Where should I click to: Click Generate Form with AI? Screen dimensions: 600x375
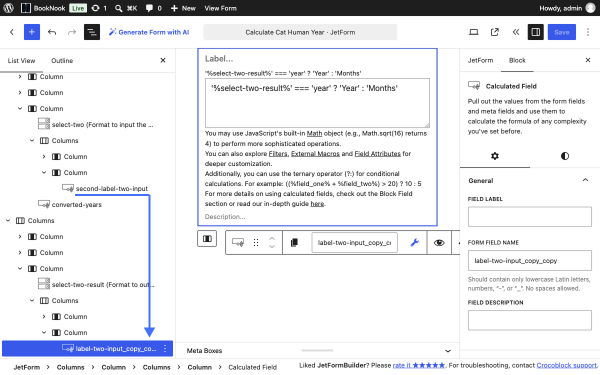click(149, 32)
